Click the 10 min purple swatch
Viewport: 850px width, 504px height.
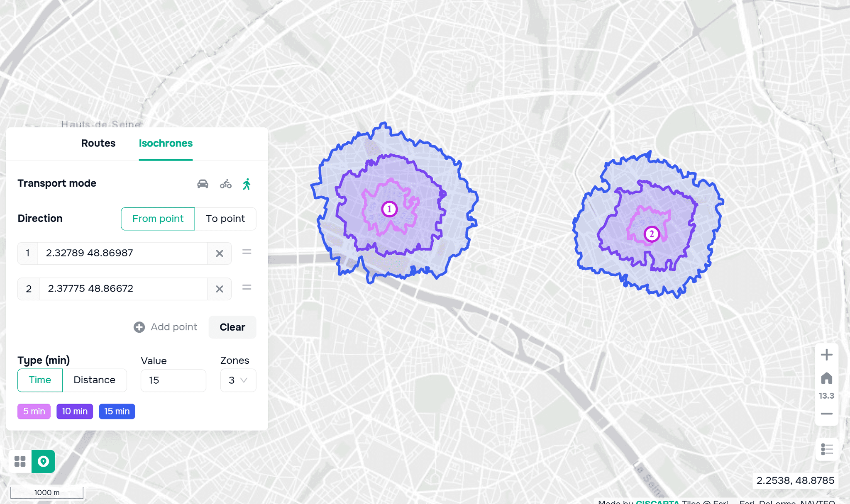(75, 411)
